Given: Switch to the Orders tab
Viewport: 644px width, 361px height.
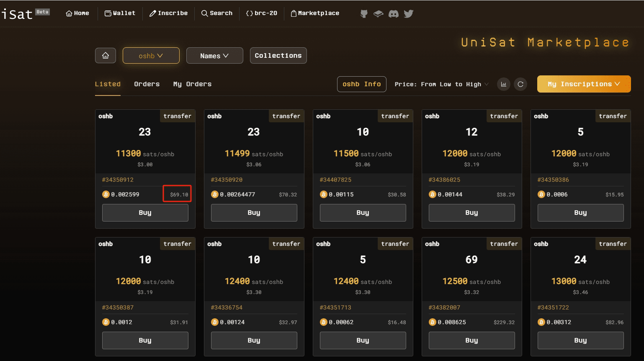Looking at the screenshot, I should click(147, 84).
